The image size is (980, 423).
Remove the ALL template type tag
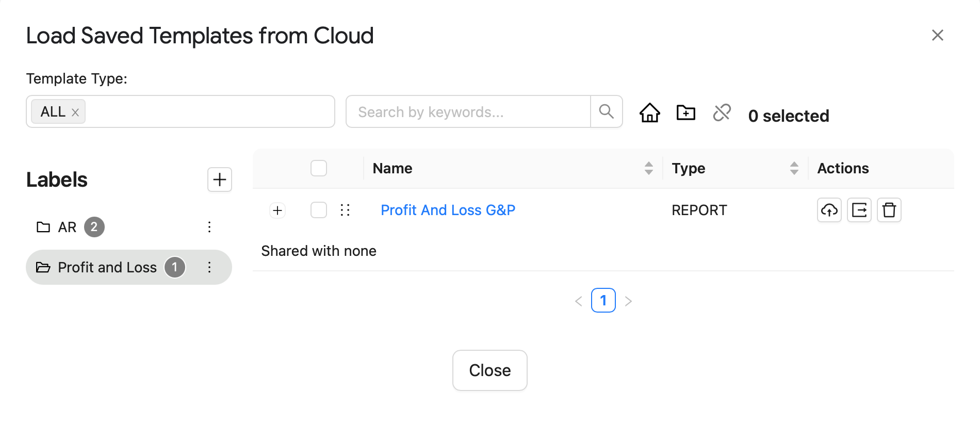point(75,112)
